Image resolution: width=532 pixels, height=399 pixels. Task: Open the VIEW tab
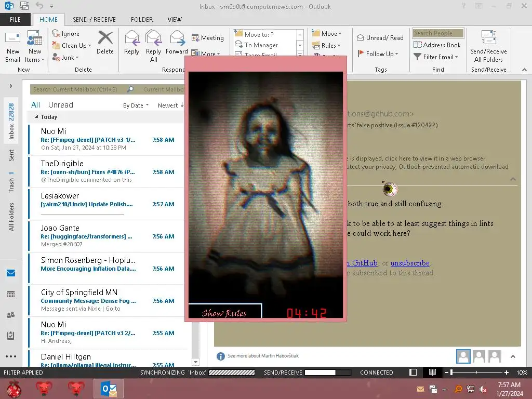click(175, 20)
